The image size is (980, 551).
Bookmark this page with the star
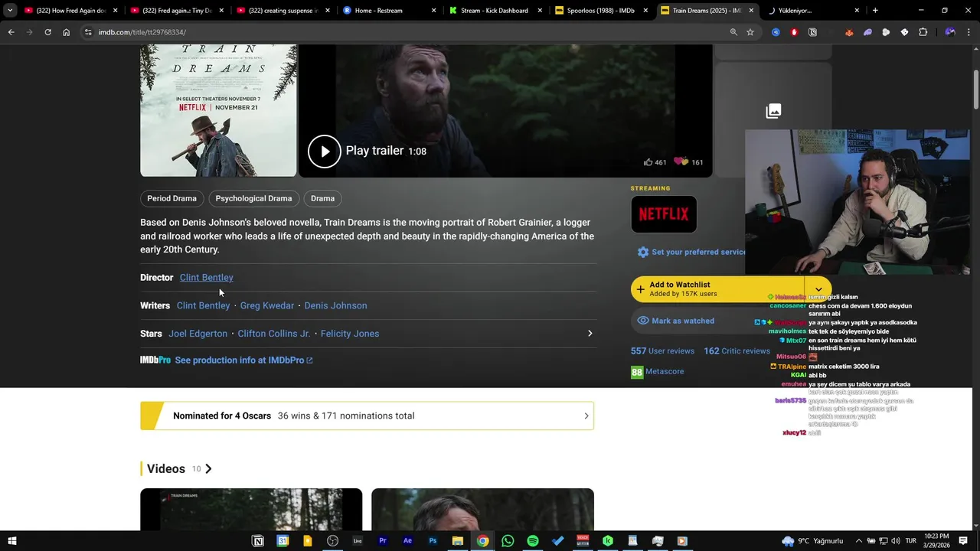[x=750, y=32]
